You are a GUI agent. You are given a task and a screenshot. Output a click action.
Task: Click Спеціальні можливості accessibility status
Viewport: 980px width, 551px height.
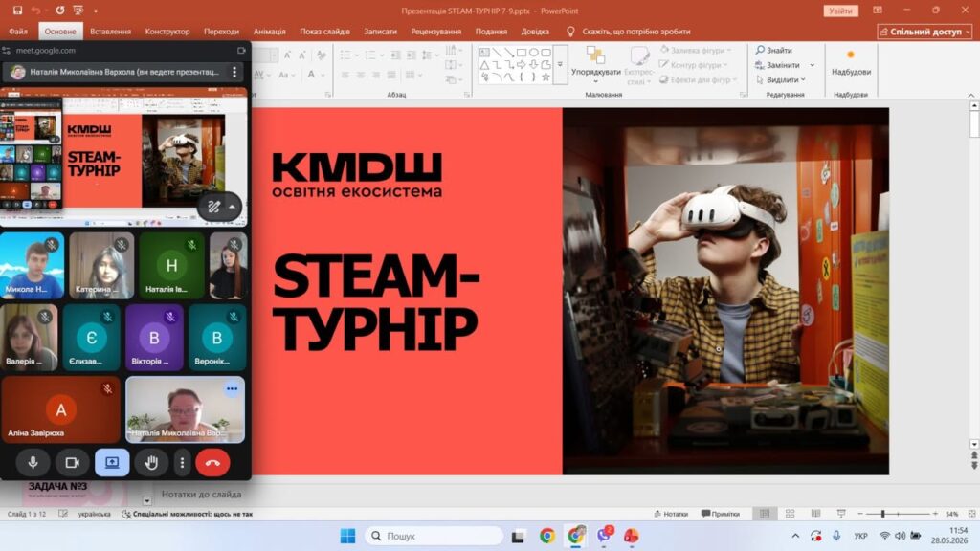pyautogui.click(x=188, y=514)
